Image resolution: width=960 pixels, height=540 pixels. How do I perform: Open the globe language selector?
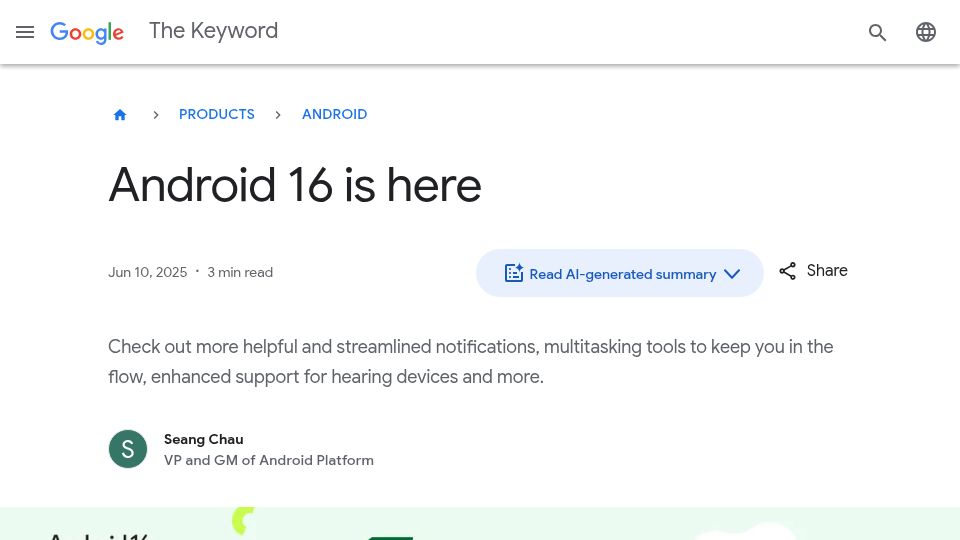pyautogui.click(x=926, y=32)
